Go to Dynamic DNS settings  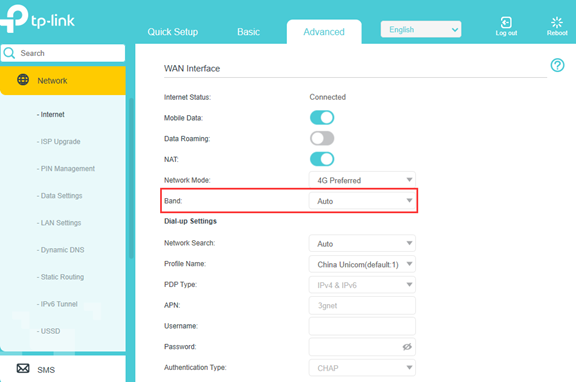point(61,250)
